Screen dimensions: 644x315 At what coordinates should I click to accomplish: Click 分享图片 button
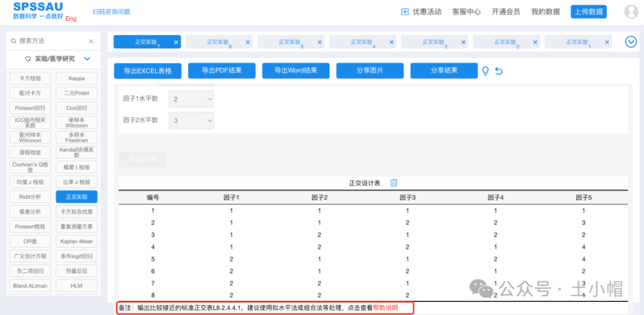click(370, 70)
